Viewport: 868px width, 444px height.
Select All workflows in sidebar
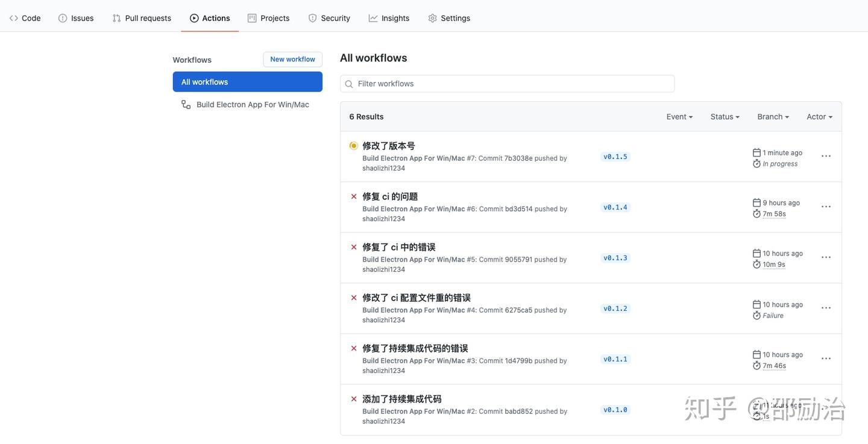(247, 82)
